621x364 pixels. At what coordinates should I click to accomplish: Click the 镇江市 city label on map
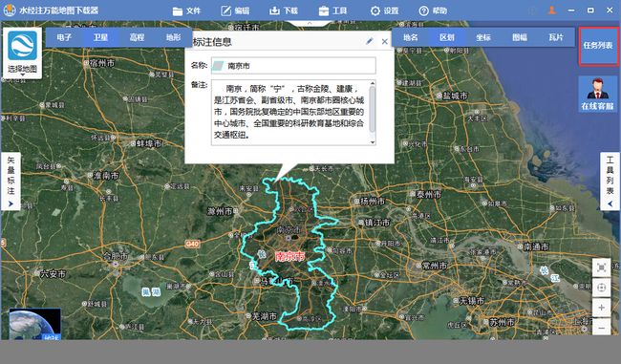[x=377, y=223]
